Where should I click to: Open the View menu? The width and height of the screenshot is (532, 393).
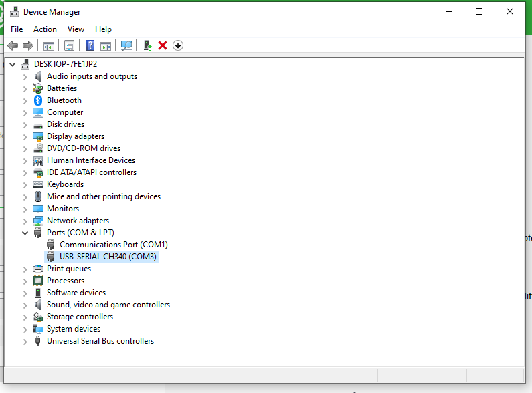76,29
